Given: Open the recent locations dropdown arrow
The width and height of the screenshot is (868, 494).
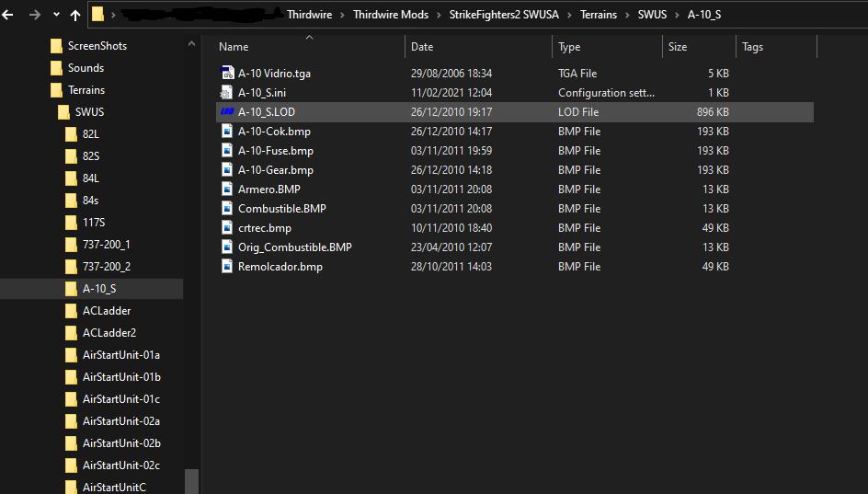Looking at the screenshot, I should 56,15.
